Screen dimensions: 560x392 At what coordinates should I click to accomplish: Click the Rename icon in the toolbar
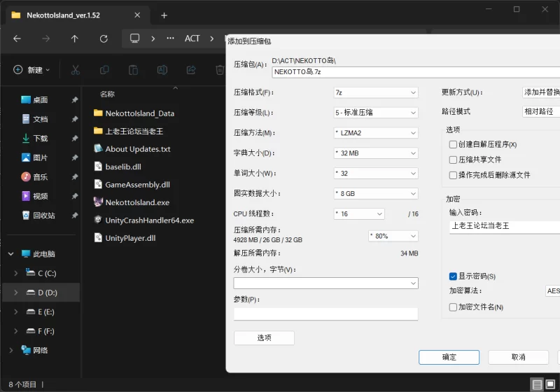click(x=162, y=69)
